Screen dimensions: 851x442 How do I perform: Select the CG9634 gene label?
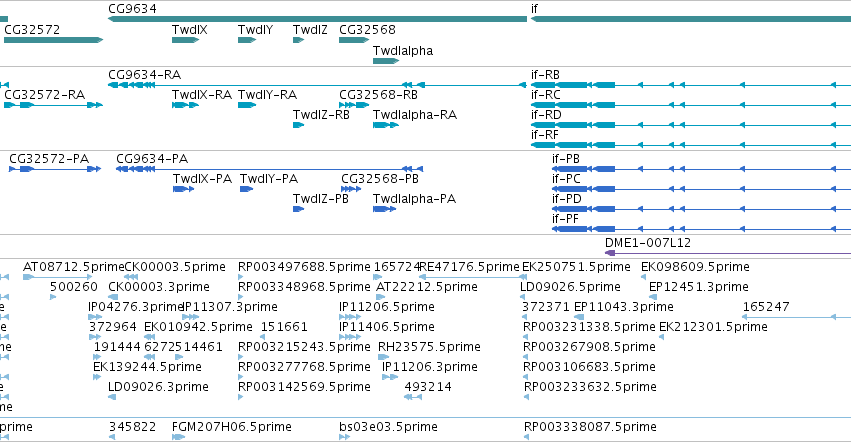click(132, 9)
